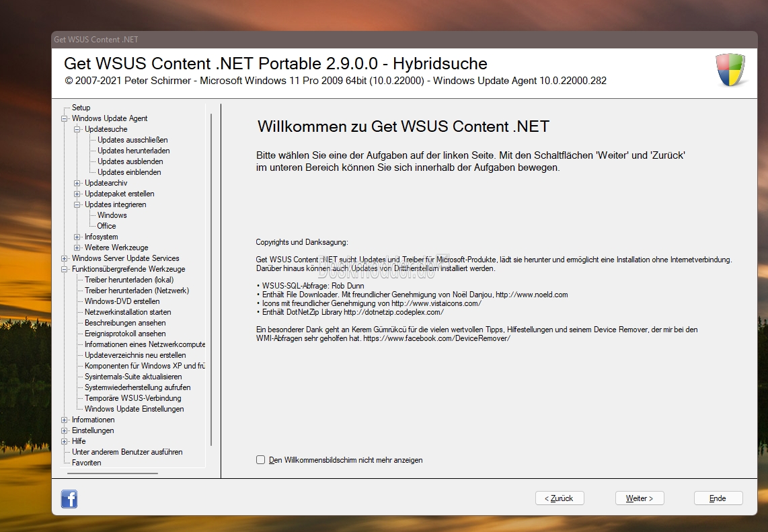Click the http://www.vistaicons.com/ text
The width and height of the screenshot is (768, 532).
click(x=436, y=304)
